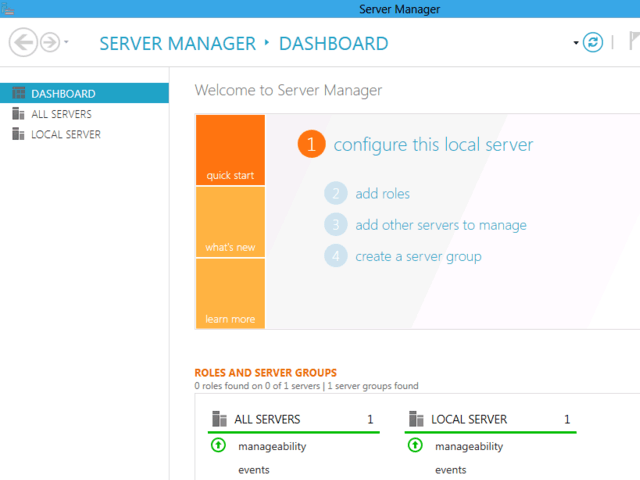This screenshot has width=640, height=480.
Task: Click manageability under Local Server tile
Action: [469, 447]
